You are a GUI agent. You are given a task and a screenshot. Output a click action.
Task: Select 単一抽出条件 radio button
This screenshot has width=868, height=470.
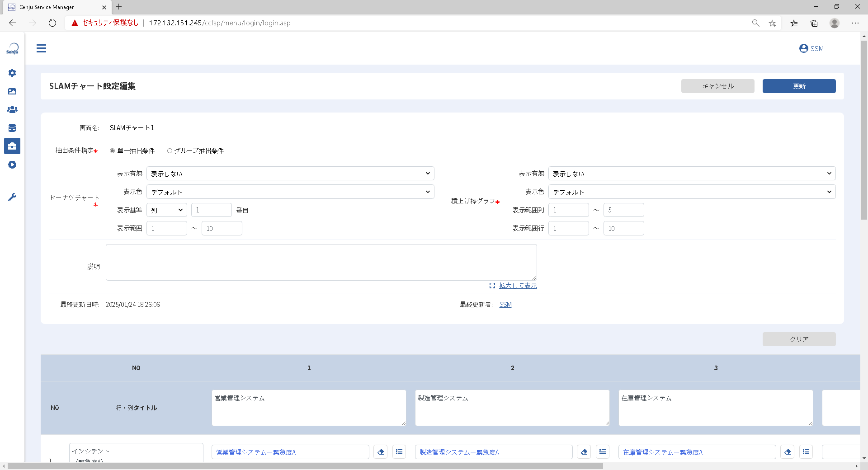[x=112, y=151]
